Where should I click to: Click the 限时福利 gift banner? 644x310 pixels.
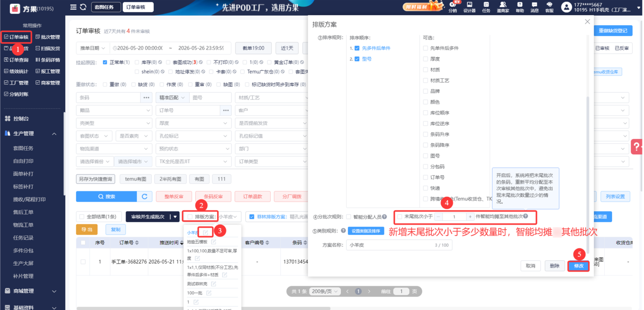coord(423,6)
